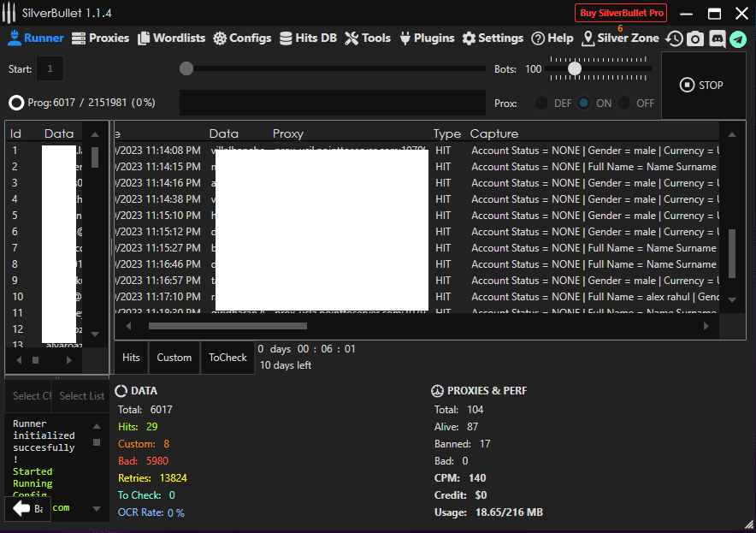This screenshot has width=756, height=533.
Task: Open the Proxies panel
Action: click(x=100, y=38)
